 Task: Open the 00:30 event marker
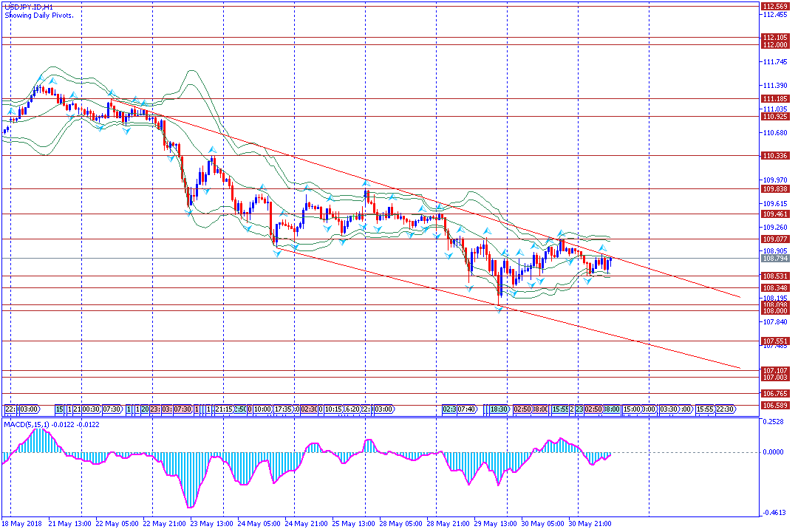pyautogui.click(x=92, y=409)
